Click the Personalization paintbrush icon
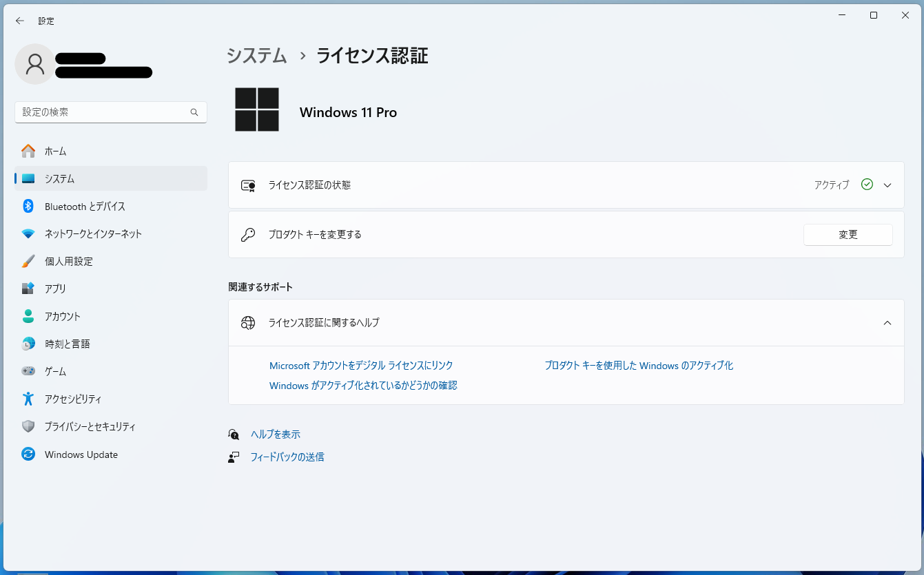 coord(28,261)
